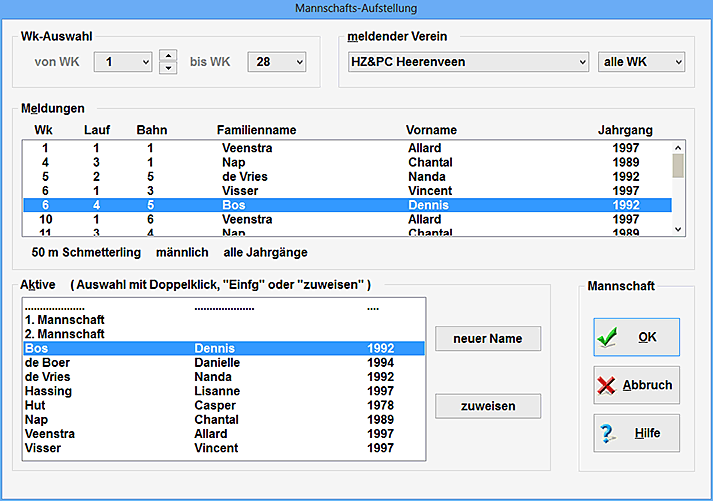The image size is (713, 501).
Task: Increment WK with the stepper up arrow
Action: tap(168, 56)
